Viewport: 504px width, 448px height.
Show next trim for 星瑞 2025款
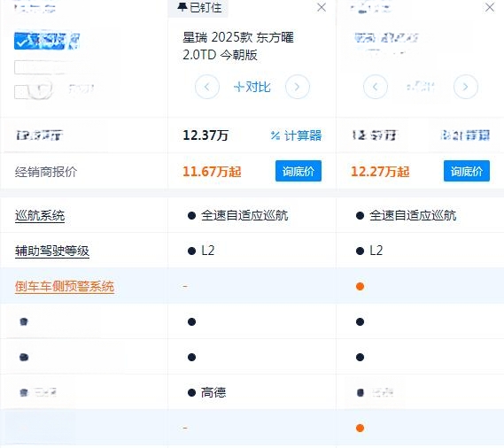pos(298,87)
